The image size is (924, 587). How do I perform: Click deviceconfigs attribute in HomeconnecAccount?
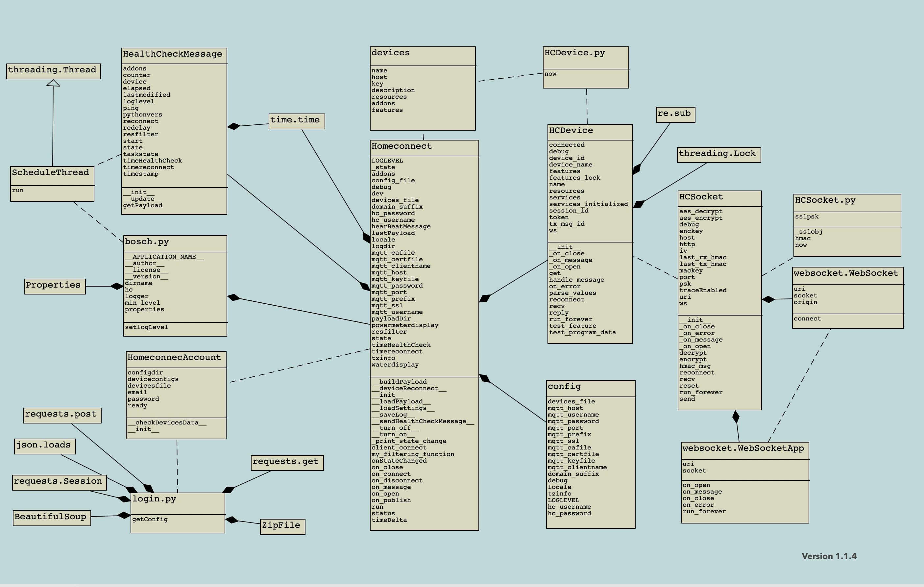[x=153, y=379]
